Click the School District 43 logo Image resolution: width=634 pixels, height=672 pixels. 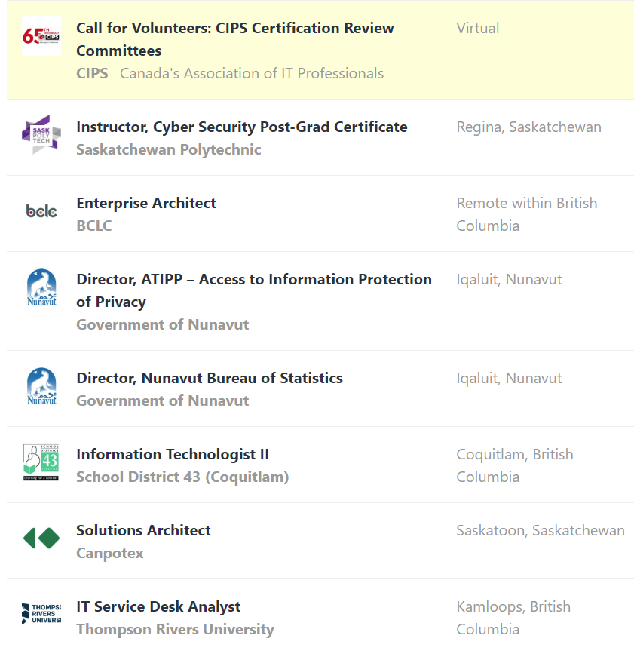(x=41, y=462)
